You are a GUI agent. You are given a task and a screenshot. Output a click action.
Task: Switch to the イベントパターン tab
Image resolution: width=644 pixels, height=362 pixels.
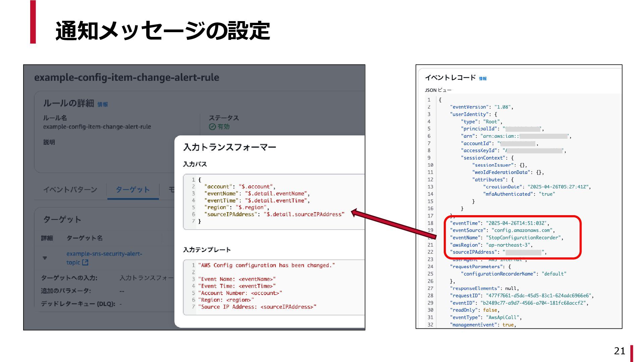[x=70, y=190]
